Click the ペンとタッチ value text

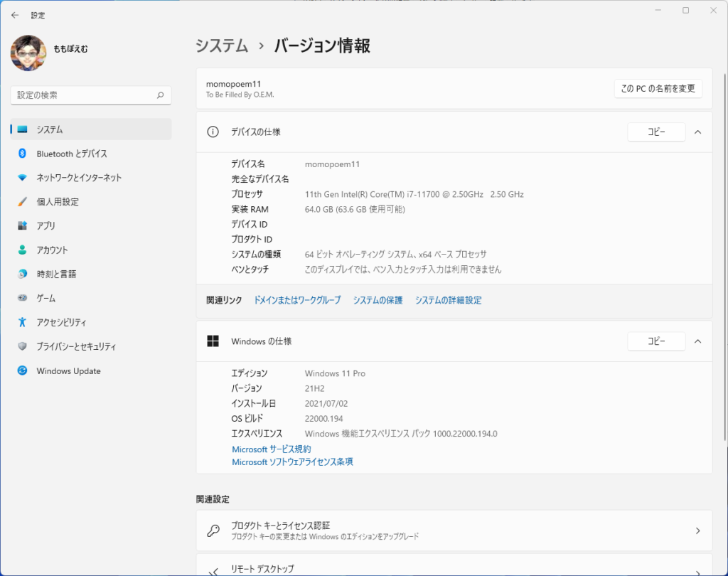point(403,270)
